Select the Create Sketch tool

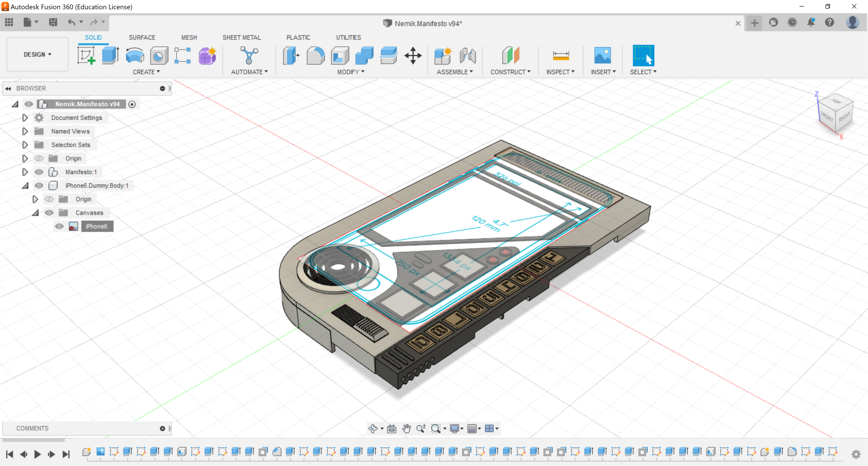pyautogui.click(x=86, y=56)
